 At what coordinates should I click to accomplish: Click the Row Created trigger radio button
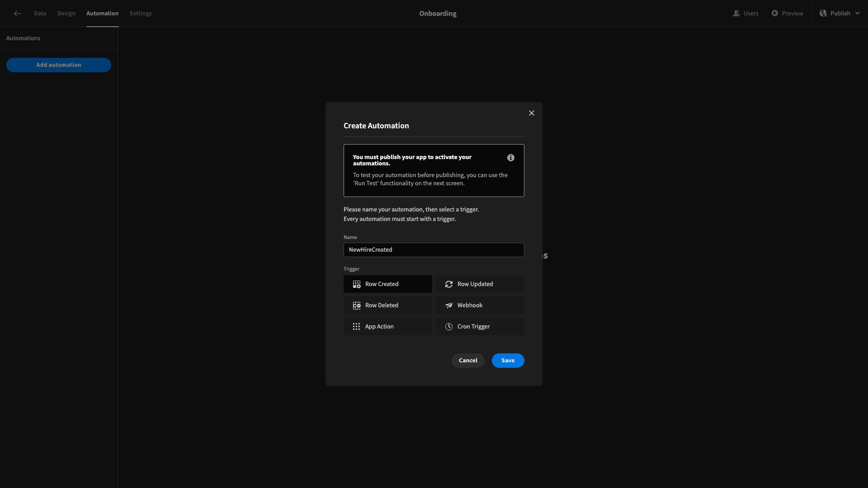click(x=387, y=284)
